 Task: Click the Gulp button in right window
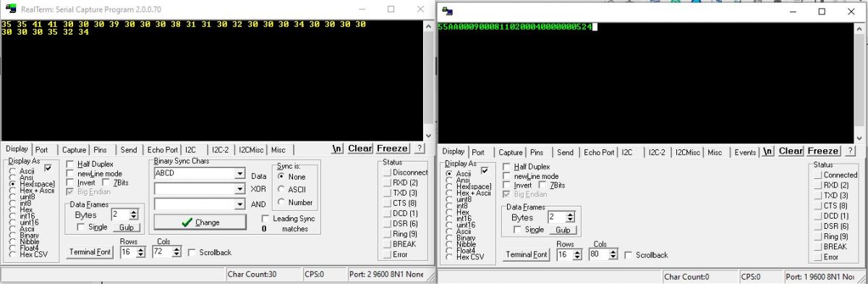[x=562, y=230]
